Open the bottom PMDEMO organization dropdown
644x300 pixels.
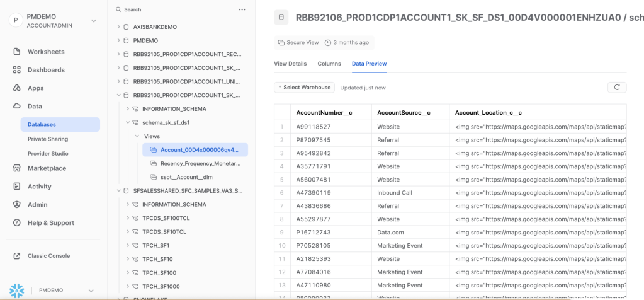(x=91, y=291)
